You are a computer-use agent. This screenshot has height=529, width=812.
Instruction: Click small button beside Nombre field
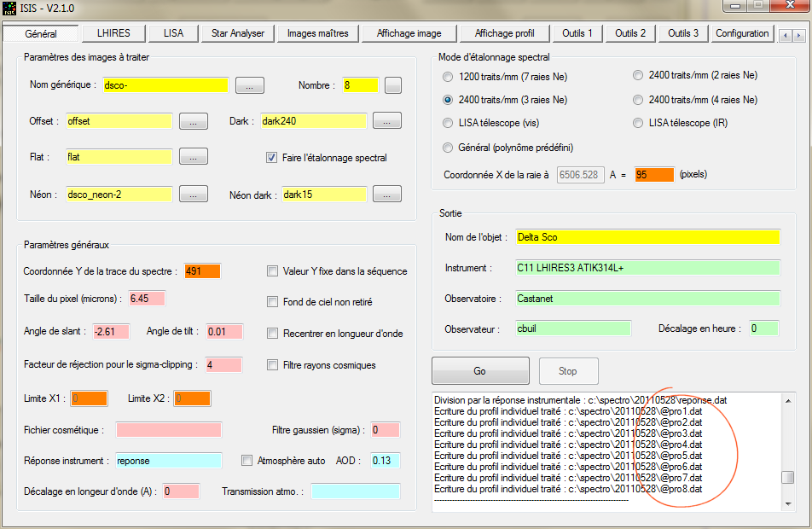pyautogui.click(x=392, y=85)
